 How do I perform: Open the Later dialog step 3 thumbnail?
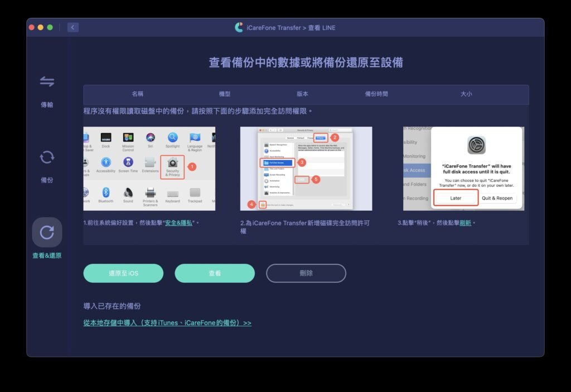[x=463, y=168]
